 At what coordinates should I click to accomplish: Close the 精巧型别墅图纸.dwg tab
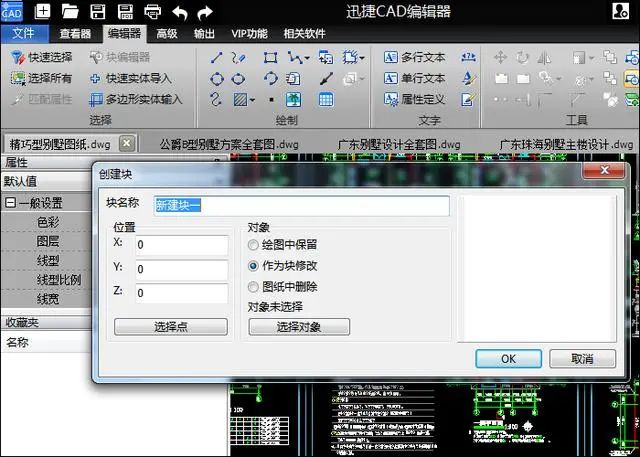point(127,144)
